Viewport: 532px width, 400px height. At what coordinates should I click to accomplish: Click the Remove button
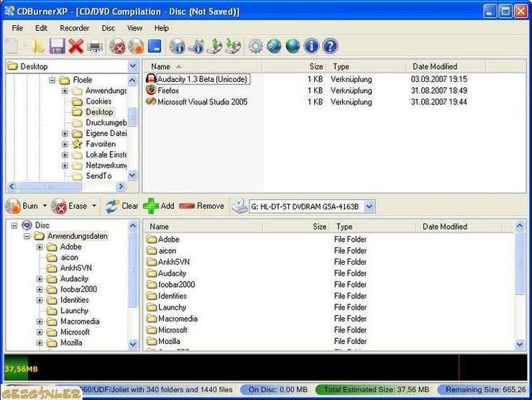[x=201, y=206]
